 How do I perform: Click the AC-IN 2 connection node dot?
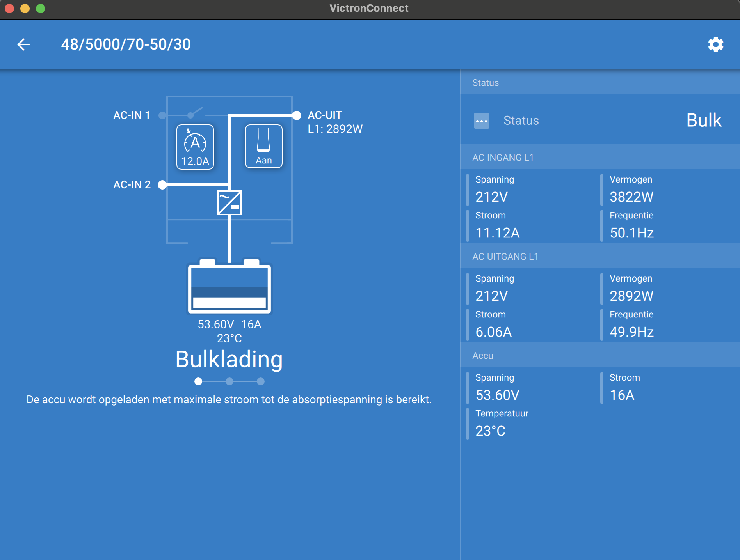pyautogui.click(x=162, y=185)
